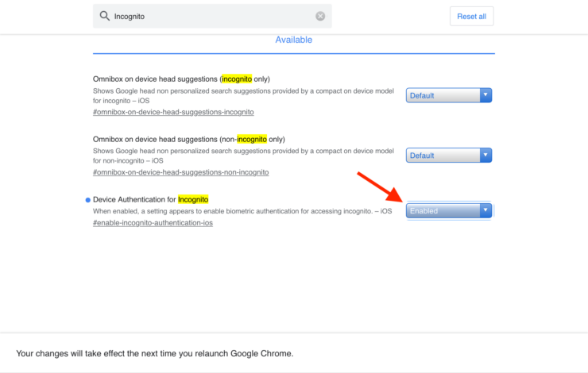Open the #omnibox-on-device-head-suggestions-non-incognito link

[180, 172]
